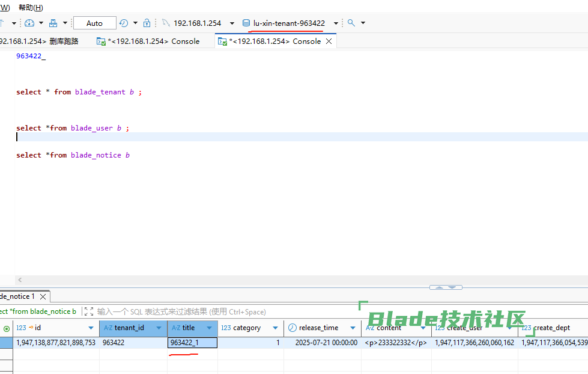Click the lock icon in toolbar

click(x=147, y=23)
